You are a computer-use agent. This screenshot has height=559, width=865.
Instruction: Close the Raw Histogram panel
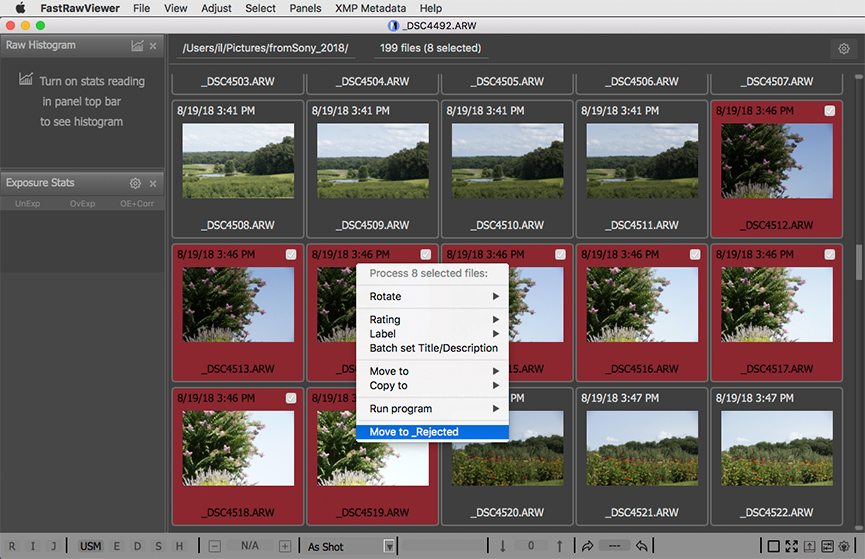153,46
